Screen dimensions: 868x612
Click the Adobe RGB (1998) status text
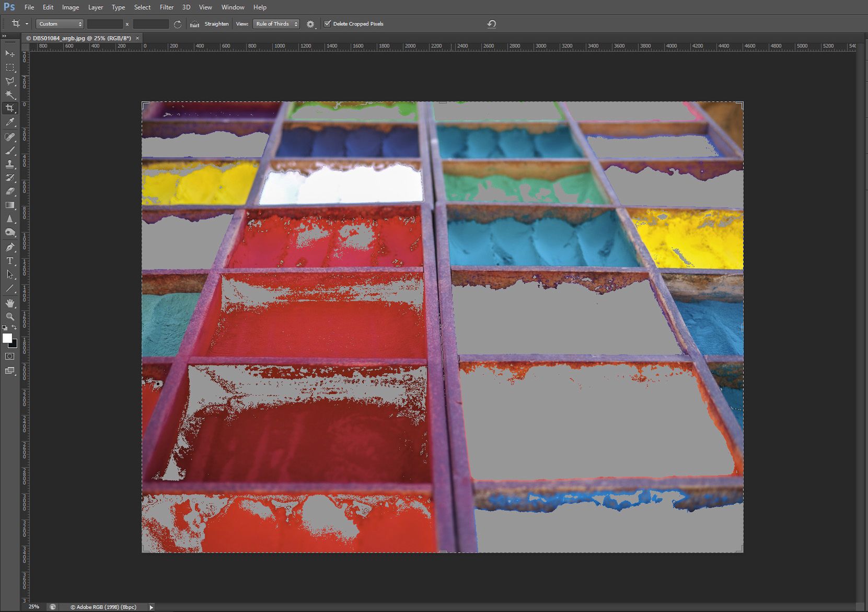(103, 607)
